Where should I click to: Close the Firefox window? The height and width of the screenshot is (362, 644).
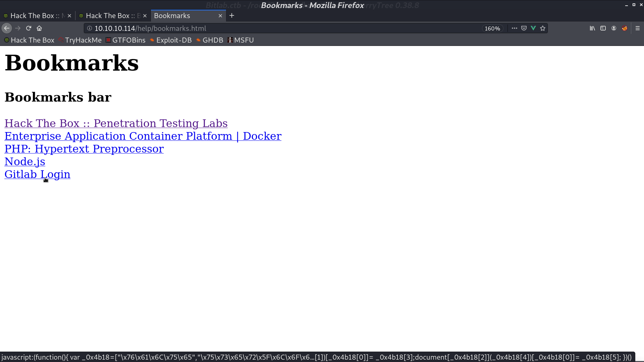(x=641, y=5)
